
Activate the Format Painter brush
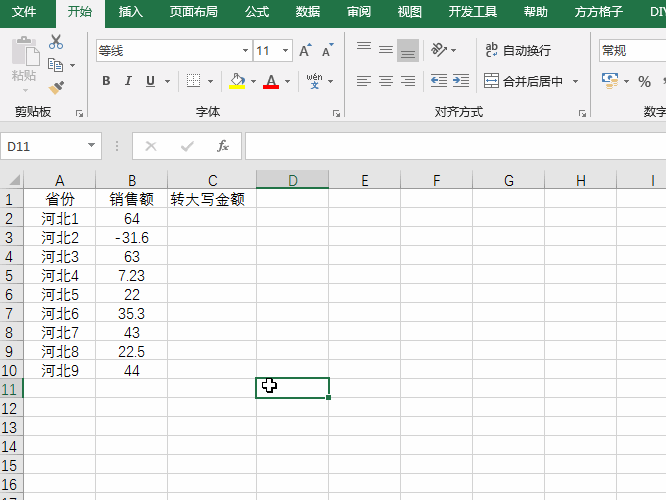56,88
